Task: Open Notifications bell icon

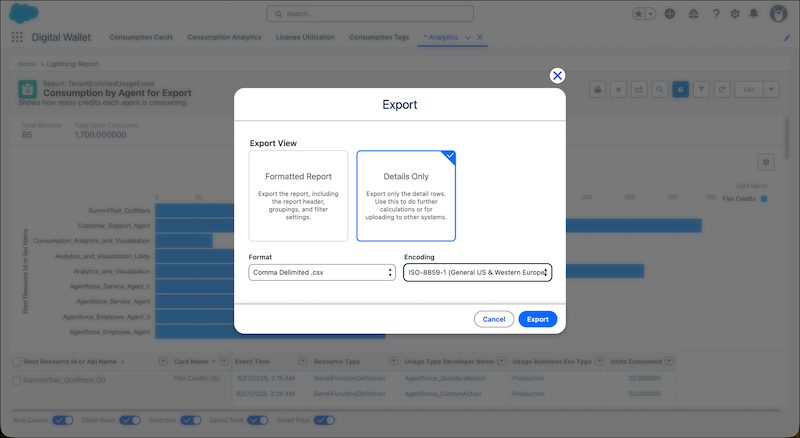Action: tap(754, 14)
